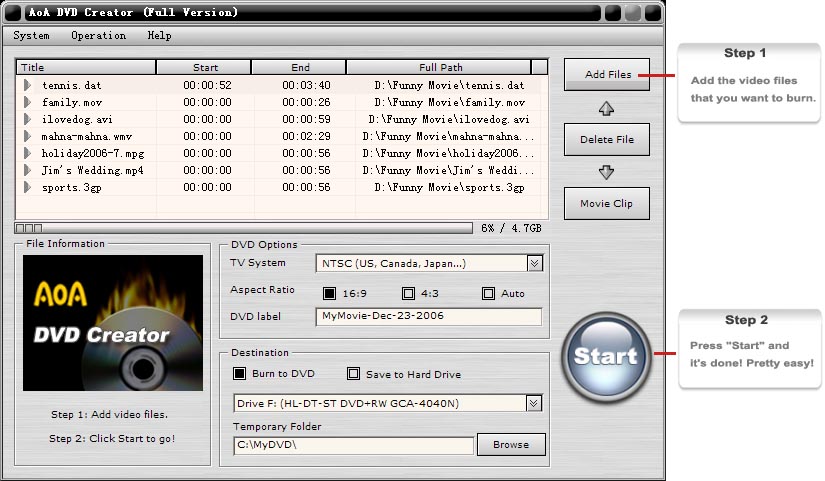
Task: Open the System menu
Action: [x=31, y=36]
